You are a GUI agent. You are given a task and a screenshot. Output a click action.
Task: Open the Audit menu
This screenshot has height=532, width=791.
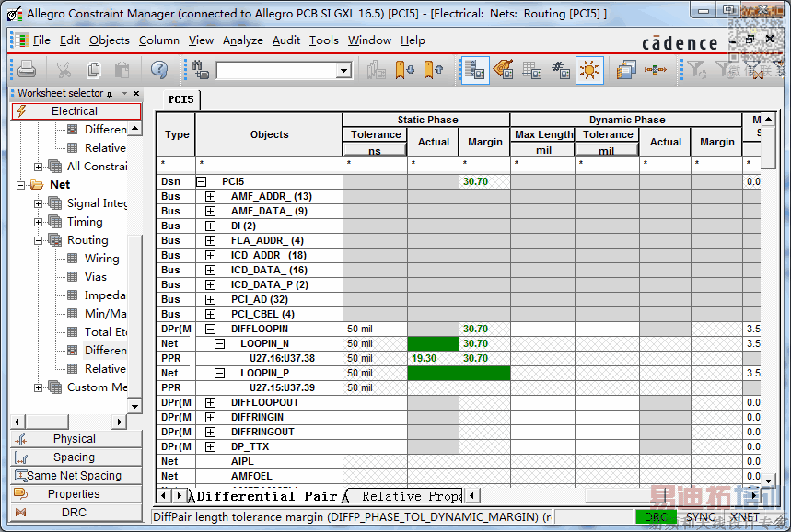tap(286, 40)
